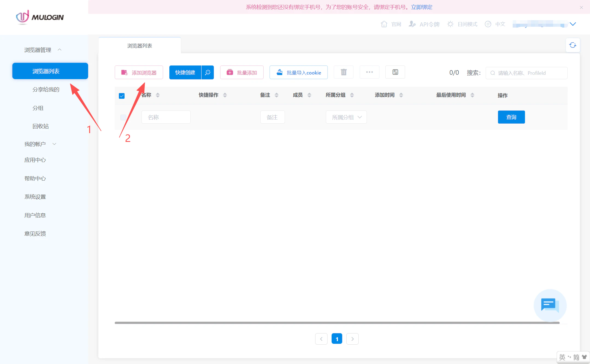Image resolution: width=590 pixels, height=364 pixels.
Task: Click the display settings icon next to ellipsis
Action: [x=395, y=72]
